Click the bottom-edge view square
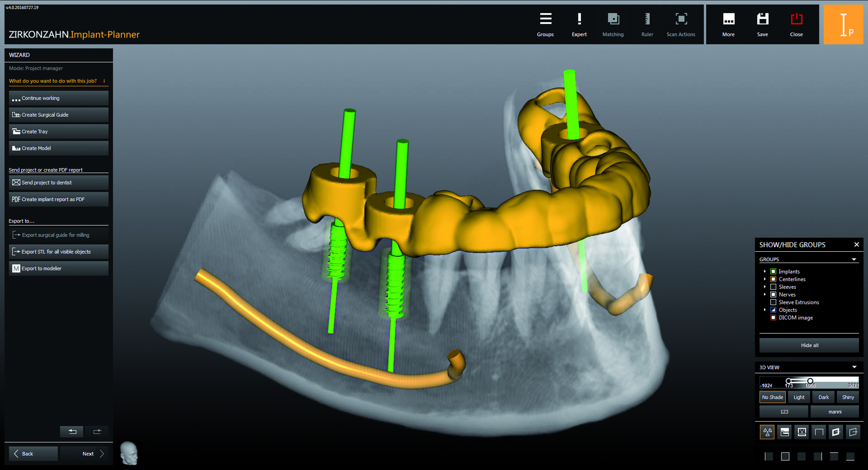 [850, 456]
